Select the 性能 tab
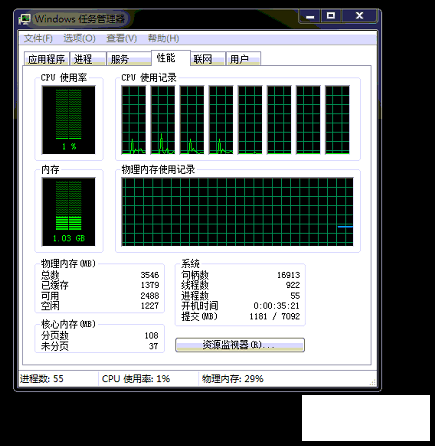This screenshot has height=446, width=435. coord(171,58)
